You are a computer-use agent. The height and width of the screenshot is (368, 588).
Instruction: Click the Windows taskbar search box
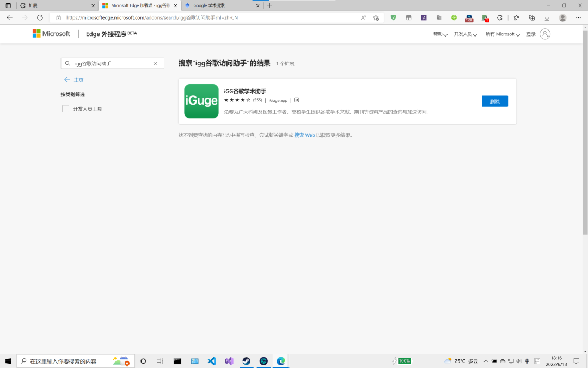coord(76,361)
